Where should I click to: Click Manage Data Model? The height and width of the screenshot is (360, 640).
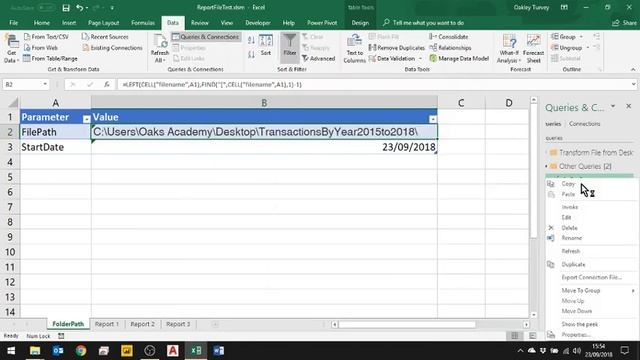pyautogui.click(x=459, y=58)
